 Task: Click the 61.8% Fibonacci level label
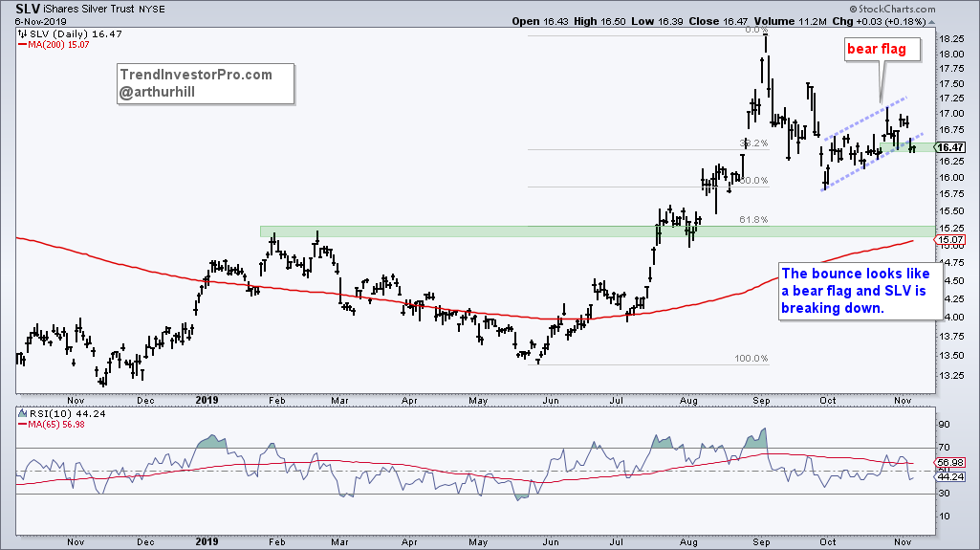pyautogui.click(x=753, y=219)
